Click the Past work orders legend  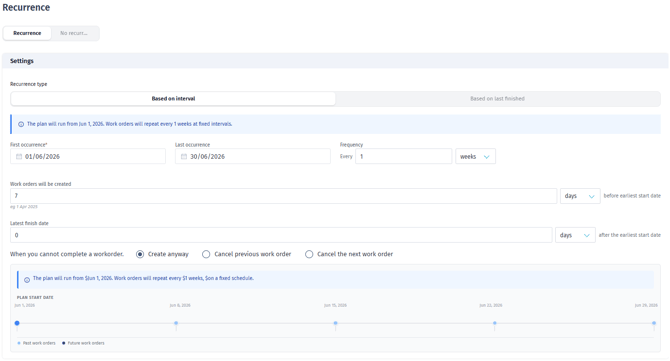click(x=37, y=343)
